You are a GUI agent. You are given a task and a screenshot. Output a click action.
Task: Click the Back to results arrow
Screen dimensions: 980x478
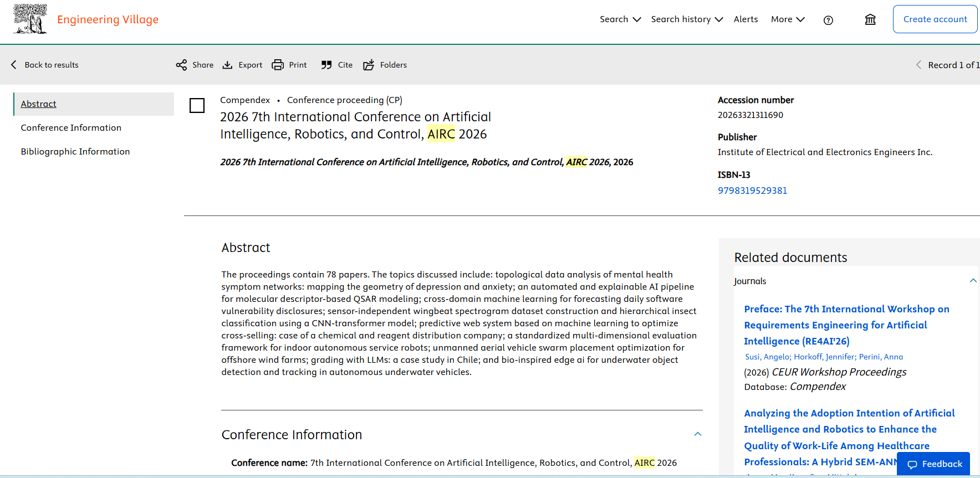tap(14, 65)
